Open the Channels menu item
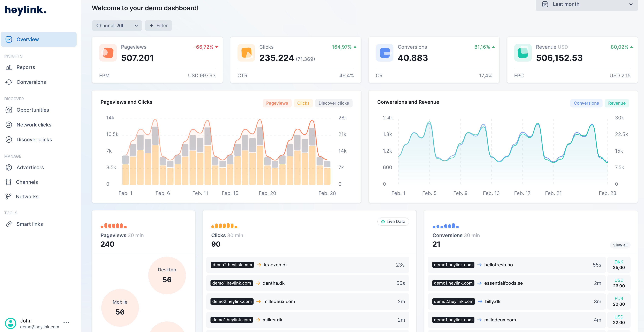Viewport: 644px width, 332px height. point(27,182)
